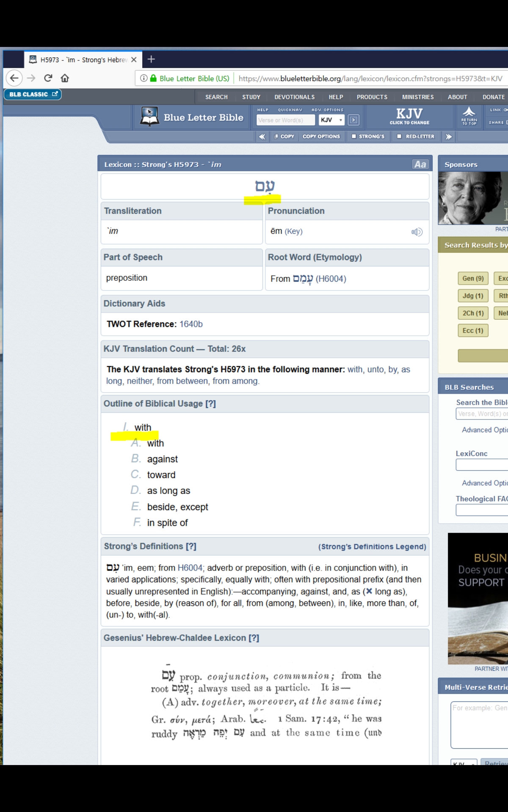Click Gen (9) search result button
Viewport: 508px width, 812px height.
tap(473, 278)
